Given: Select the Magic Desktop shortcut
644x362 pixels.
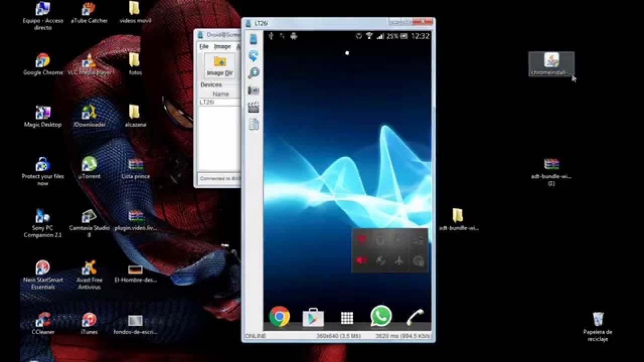Looking at the screenshot, I should pos(43,116).
